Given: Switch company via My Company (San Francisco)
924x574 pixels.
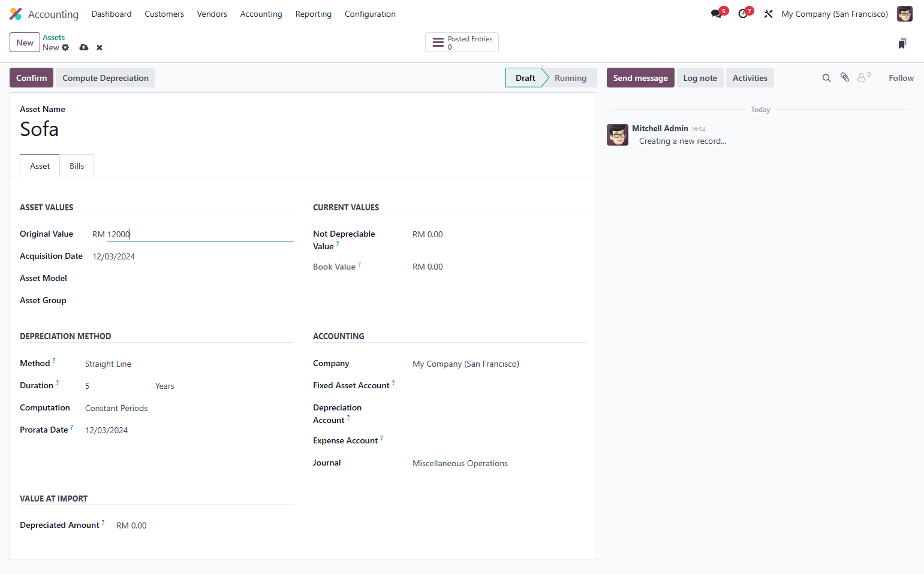Looking at the screenshot, I should pyautogui.click(x=835, y=14).
